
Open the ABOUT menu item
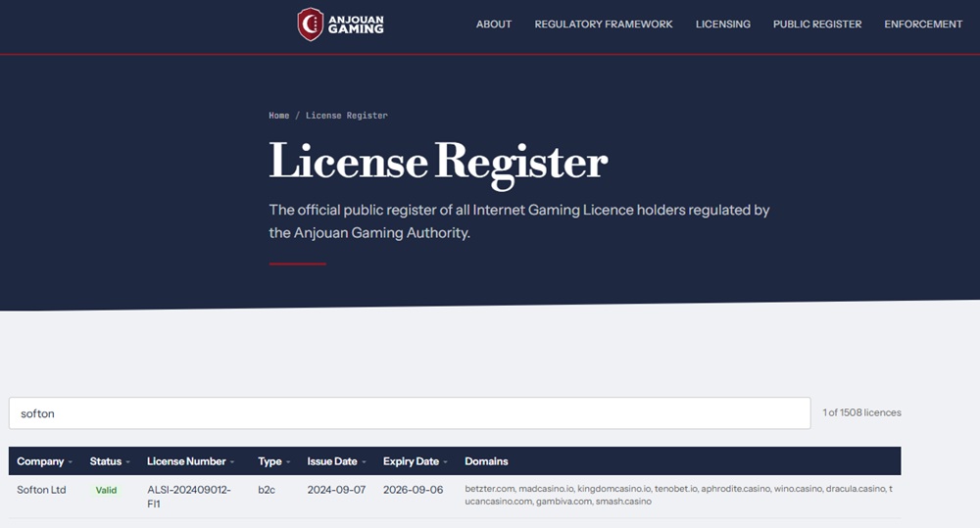[494, 24]
